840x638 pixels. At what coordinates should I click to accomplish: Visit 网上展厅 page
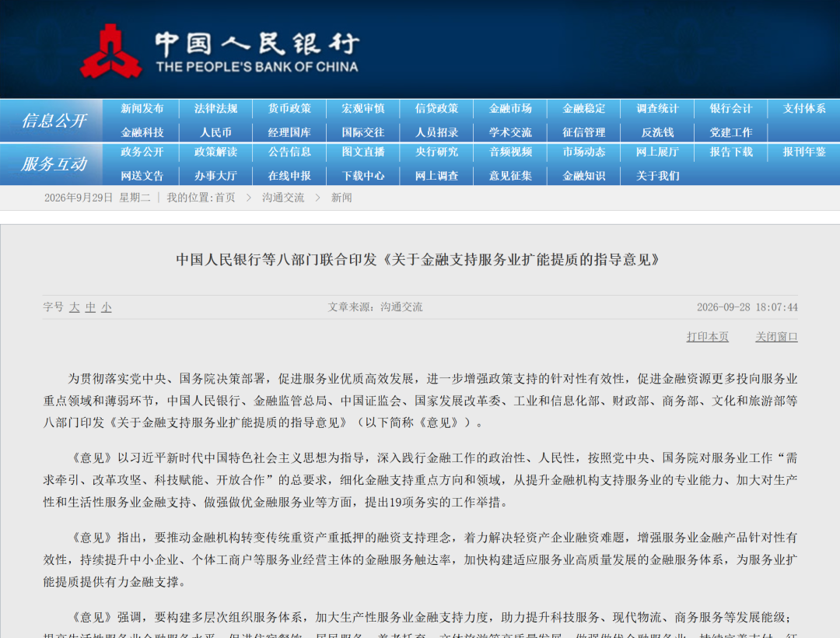point(657,152)
